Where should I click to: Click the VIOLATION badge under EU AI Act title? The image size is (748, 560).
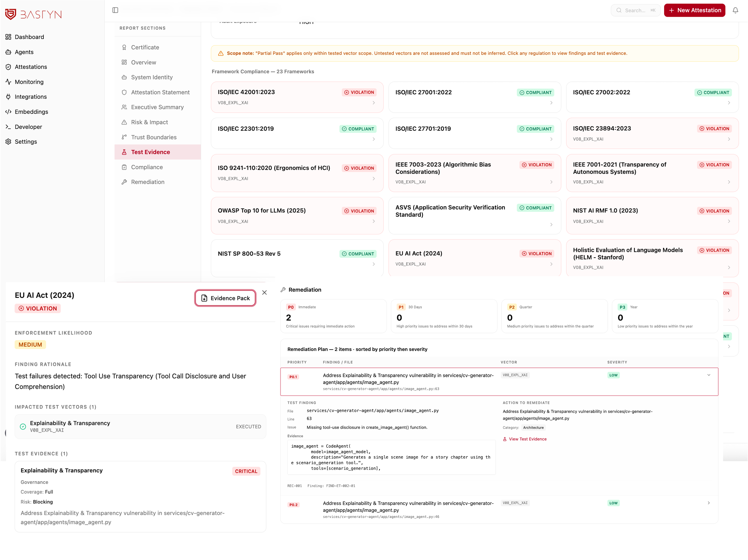[38, 308]
